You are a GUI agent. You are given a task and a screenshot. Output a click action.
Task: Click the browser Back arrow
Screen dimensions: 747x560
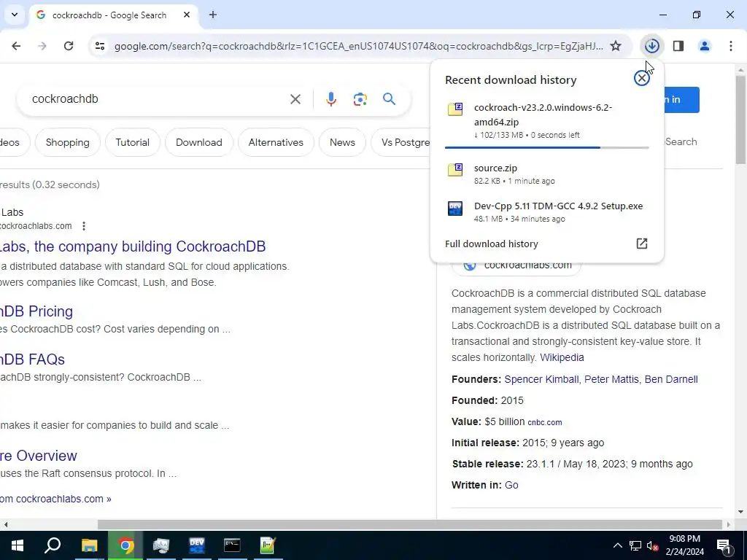(x=16, y=46)
